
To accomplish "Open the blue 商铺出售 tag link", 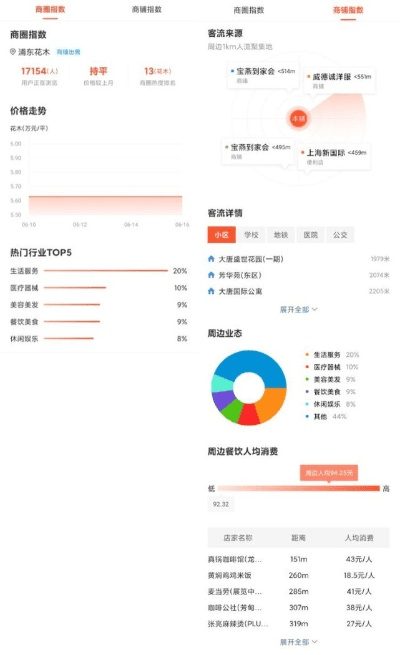I will point(68,52).
